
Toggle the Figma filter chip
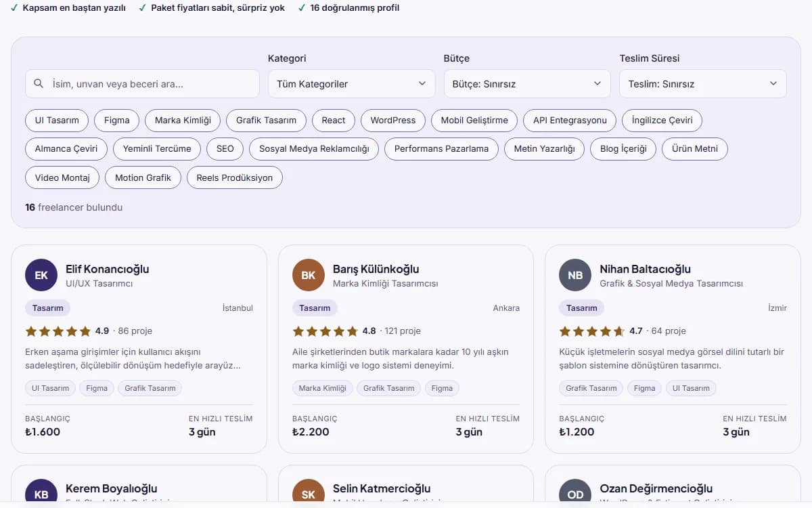(116, 121)
